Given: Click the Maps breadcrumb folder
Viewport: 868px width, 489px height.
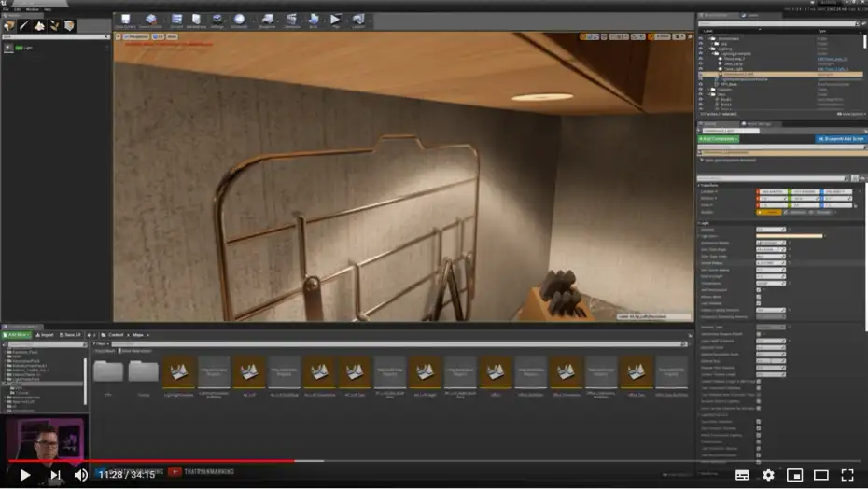Looking at the screenshot, I should (x=138, y=335).
